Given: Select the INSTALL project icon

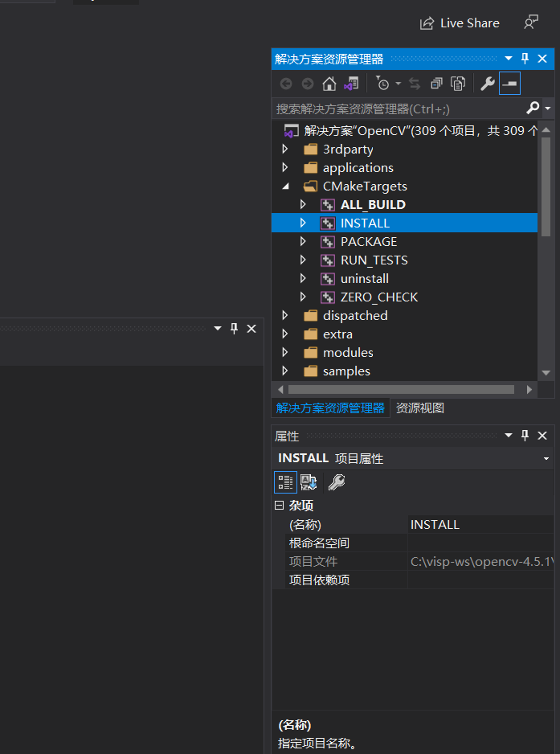Looking at the screenshot, I should click(328, 223).
